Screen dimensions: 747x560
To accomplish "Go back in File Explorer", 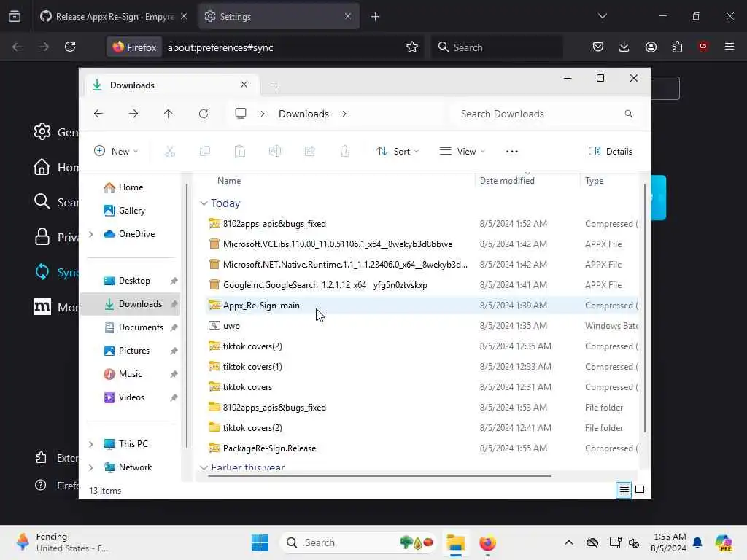I will pos(98,114).
